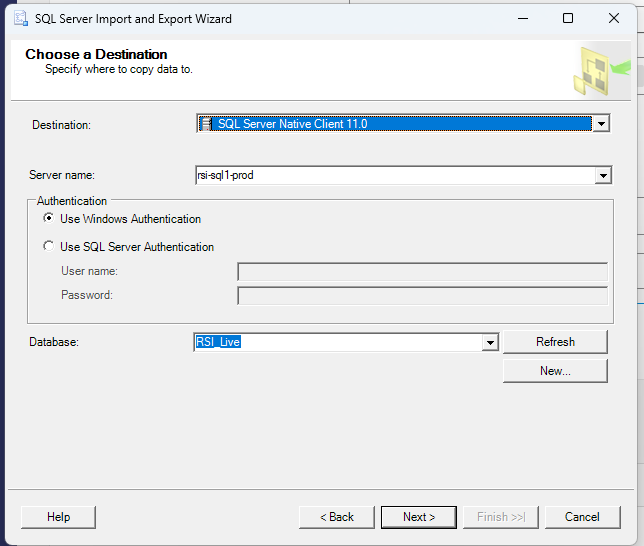Cancel the import wizard

tap(582, 517)
